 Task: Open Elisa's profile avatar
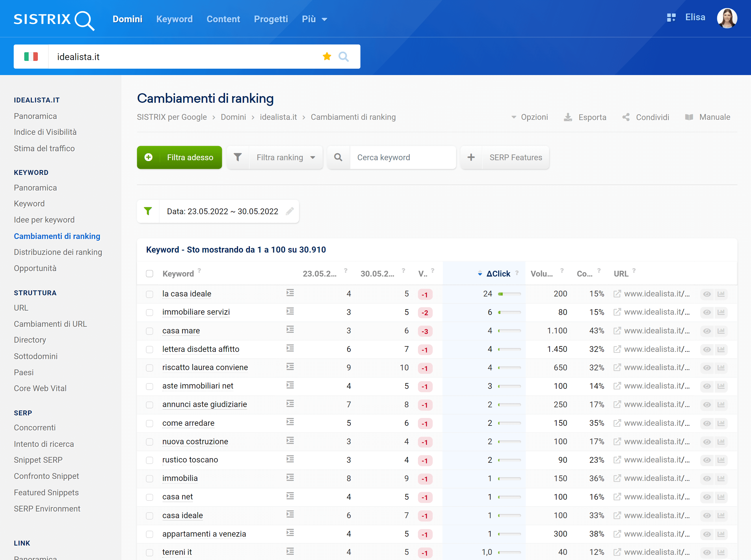726,18
